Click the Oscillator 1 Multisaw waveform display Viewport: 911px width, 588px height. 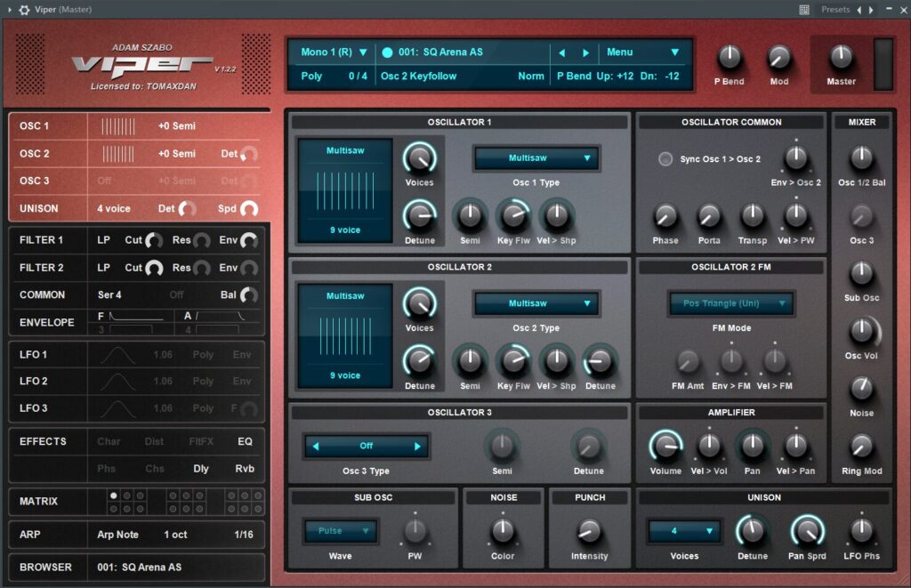[x=344, y=189]
